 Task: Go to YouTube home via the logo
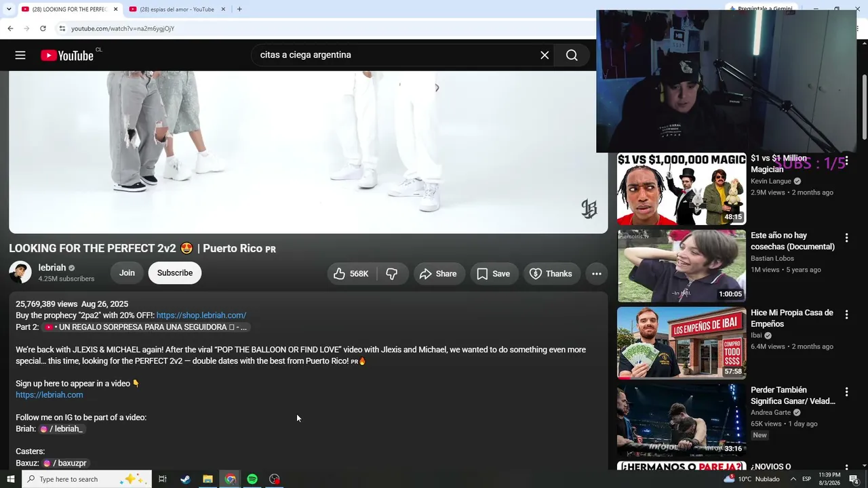[66, 56]
